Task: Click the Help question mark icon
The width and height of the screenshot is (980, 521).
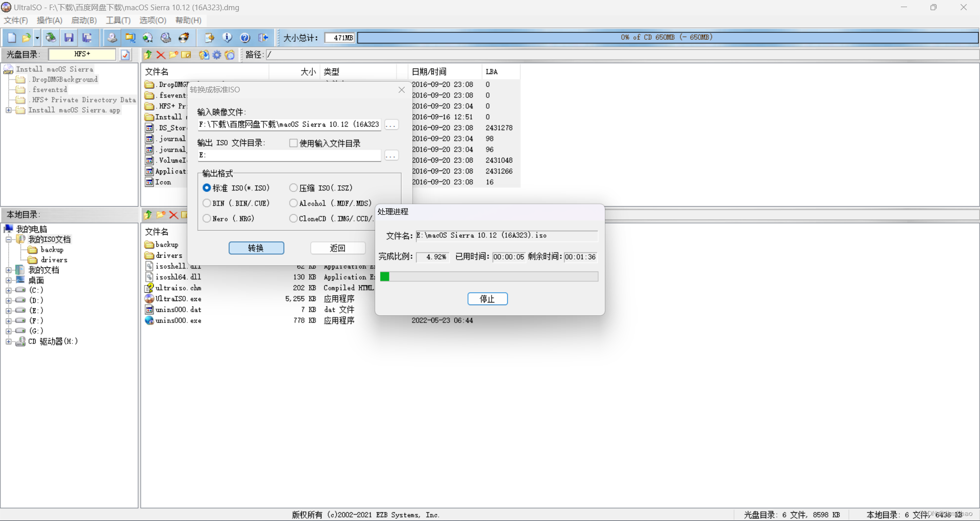Action: [246, 38]
